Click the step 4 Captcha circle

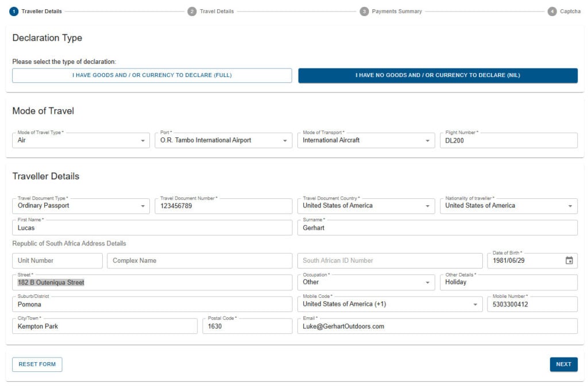coord(552,11)
